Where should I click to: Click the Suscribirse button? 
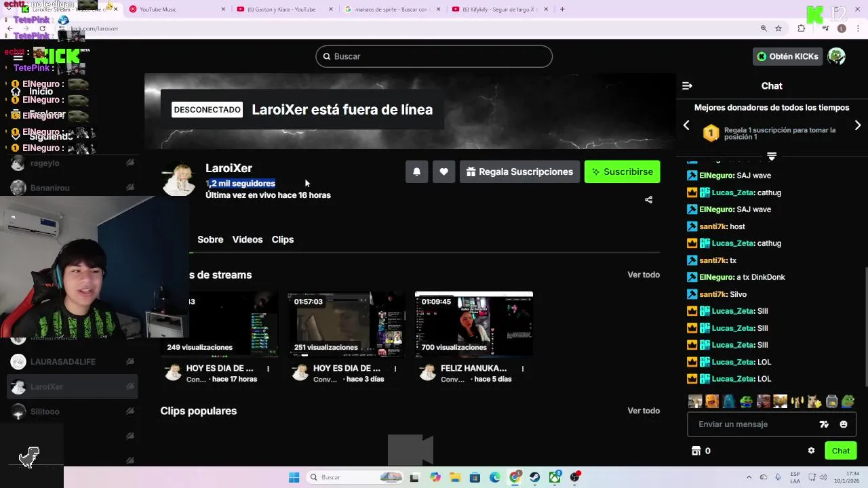click(x=623, y=171)
